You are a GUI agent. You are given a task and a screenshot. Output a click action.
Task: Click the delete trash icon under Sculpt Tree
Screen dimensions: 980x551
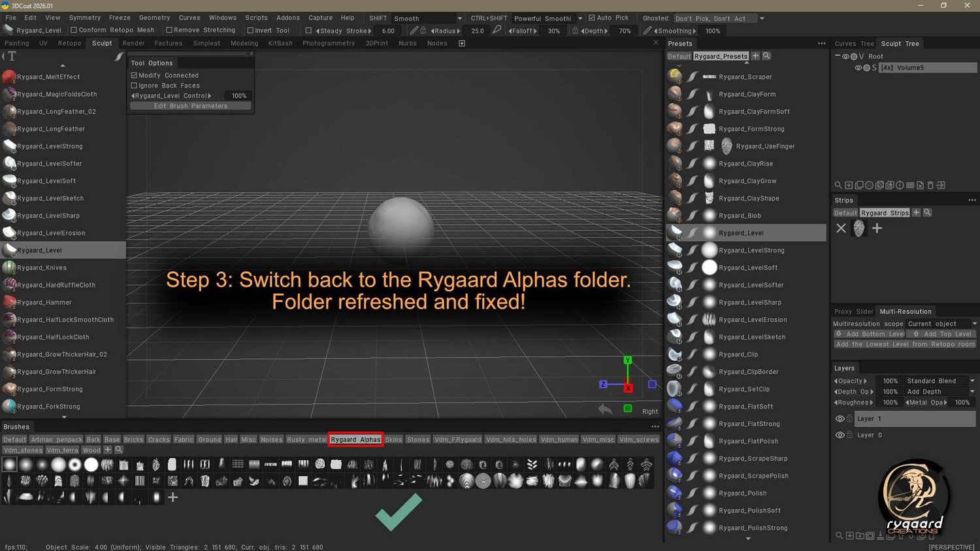pyautogui.click(x=930, y=186)
